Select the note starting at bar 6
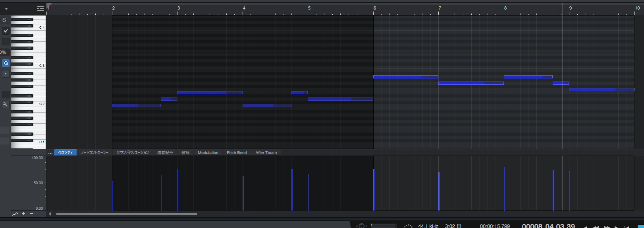This screenshot has height=228, width=644. (406, 77)
